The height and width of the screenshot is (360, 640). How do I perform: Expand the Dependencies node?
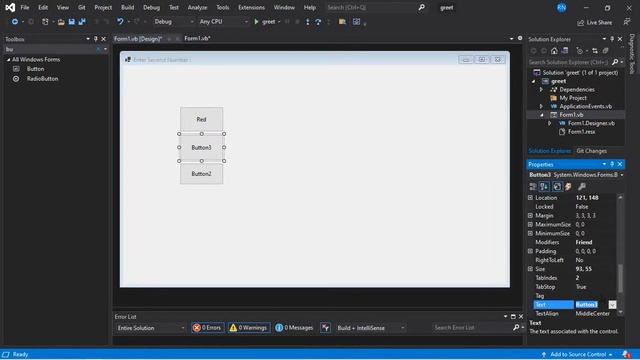[541, 90]
